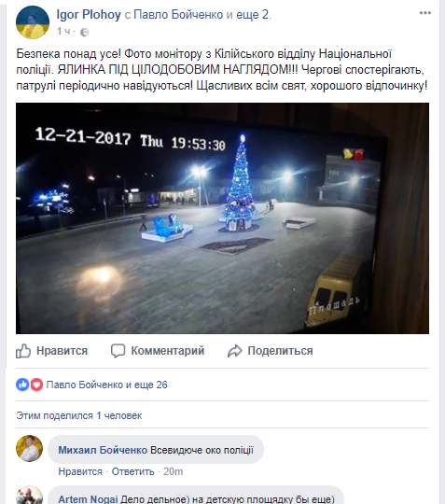
Task: Click the share arrow icon
Action: tap(234, 351)
